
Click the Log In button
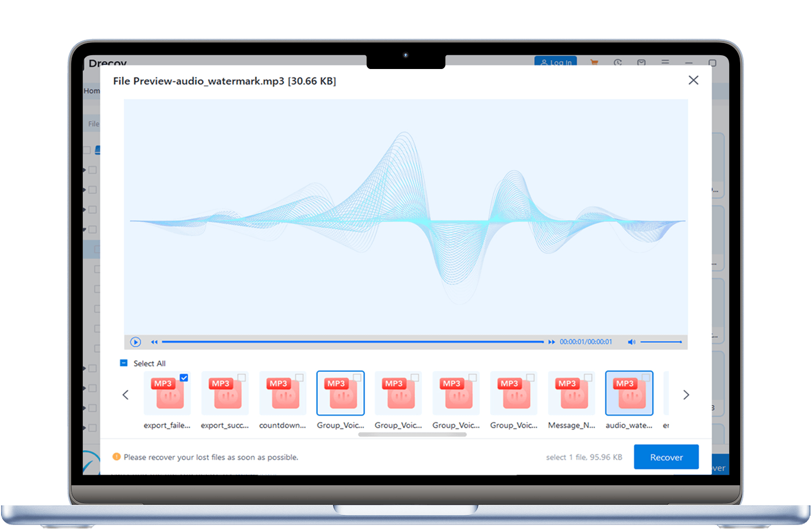556,62
